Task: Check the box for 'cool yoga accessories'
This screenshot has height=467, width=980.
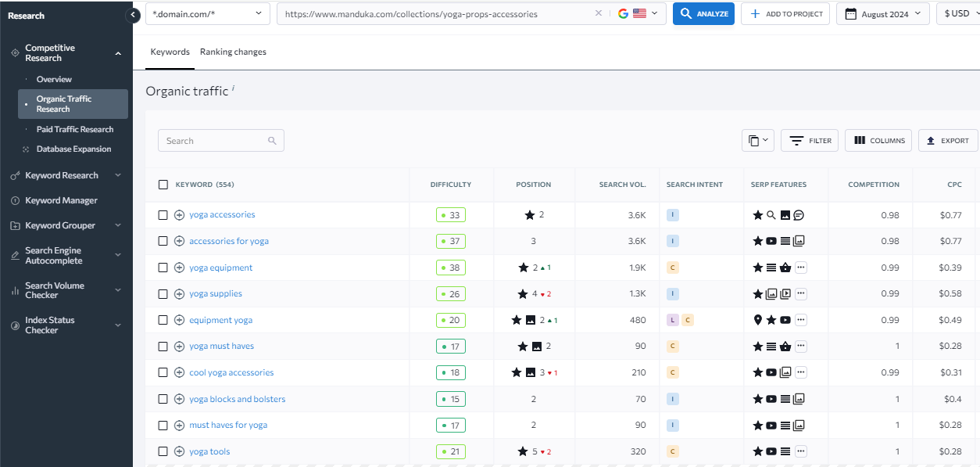Action: point(163,372)
